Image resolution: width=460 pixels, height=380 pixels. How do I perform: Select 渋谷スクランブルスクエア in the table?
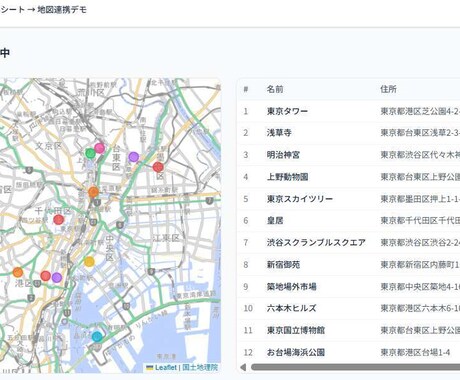[x=316, y=242]
